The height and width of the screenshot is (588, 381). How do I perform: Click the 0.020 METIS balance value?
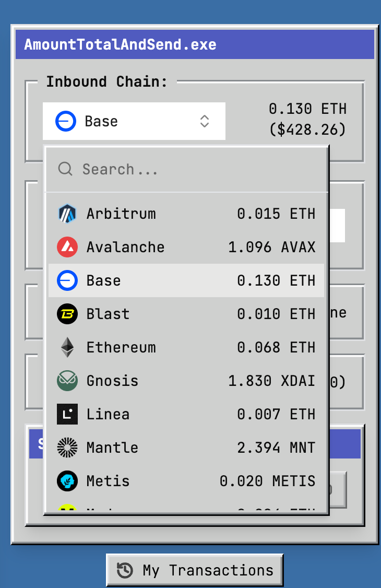[x=268, y=481]
